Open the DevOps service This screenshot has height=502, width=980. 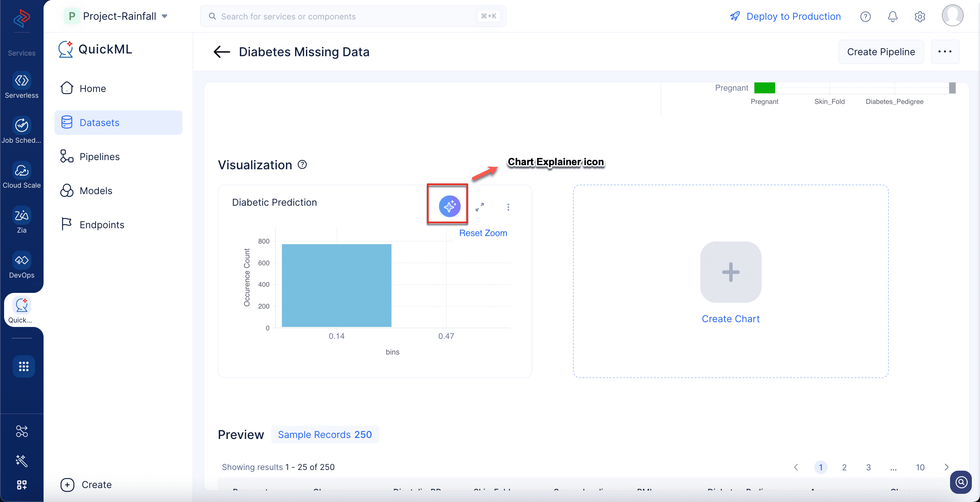[x=22, y=265]
